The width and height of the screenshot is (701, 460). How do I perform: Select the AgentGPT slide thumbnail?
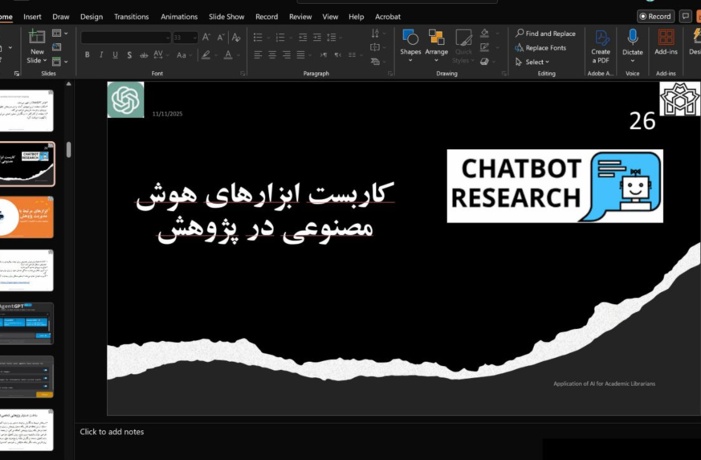coord(27,324)
